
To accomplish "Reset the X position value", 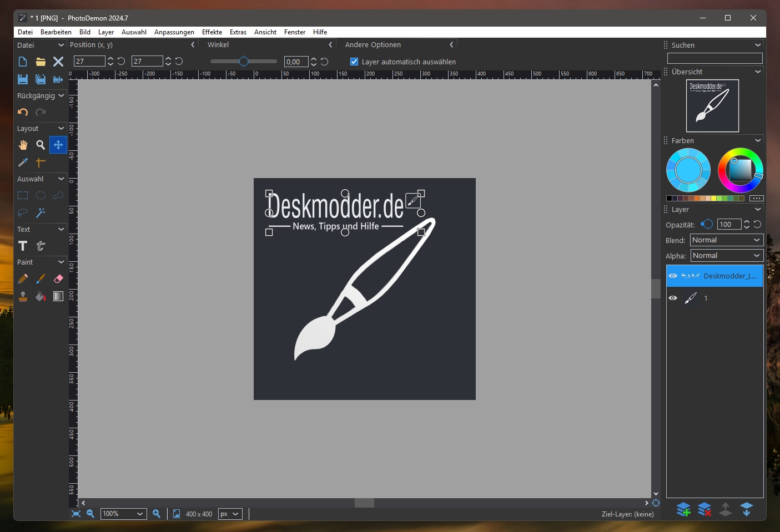I will point(121,61).
